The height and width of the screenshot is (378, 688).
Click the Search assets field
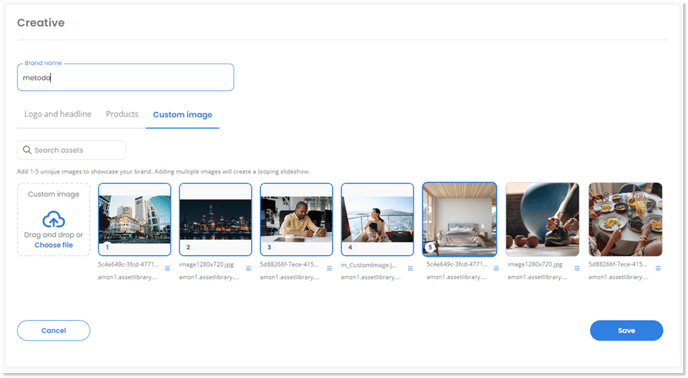point(72,150)
